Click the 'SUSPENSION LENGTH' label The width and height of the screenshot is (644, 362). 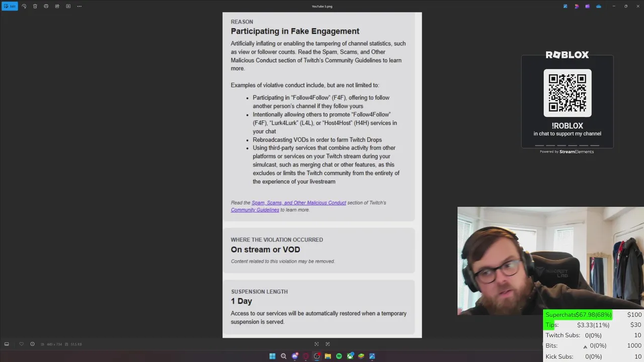click(x=259, y=292)
